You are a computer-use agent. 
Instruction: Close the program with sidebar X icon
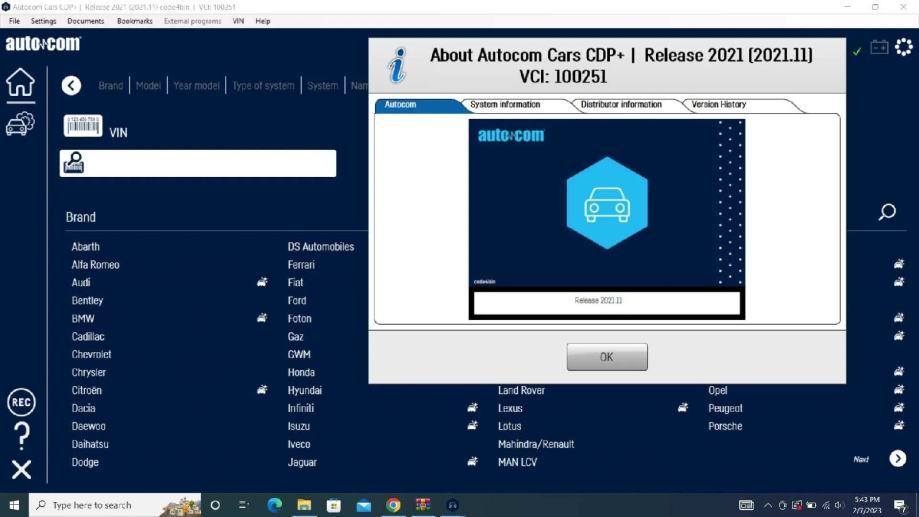pos(22,470)
